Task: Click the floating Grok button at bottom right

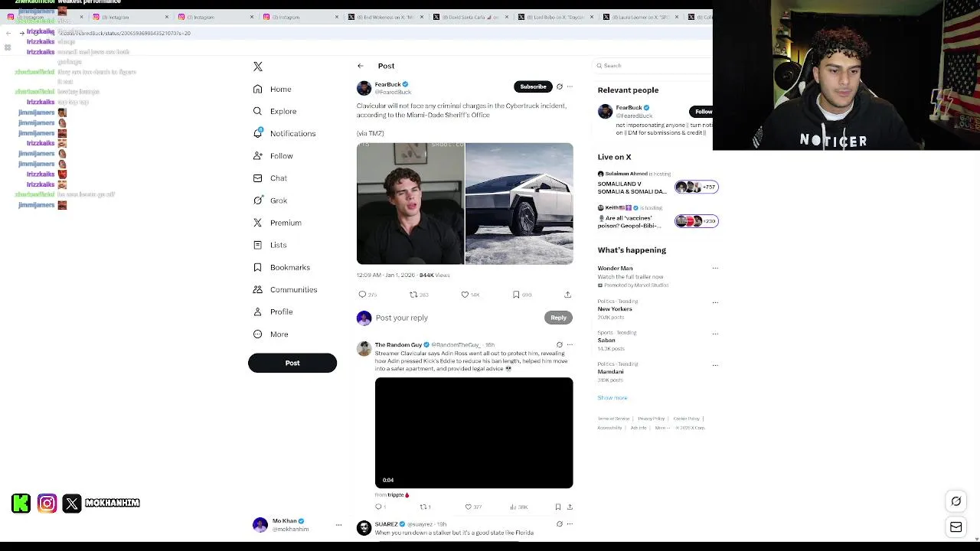Action: click(x=956, y=501)
